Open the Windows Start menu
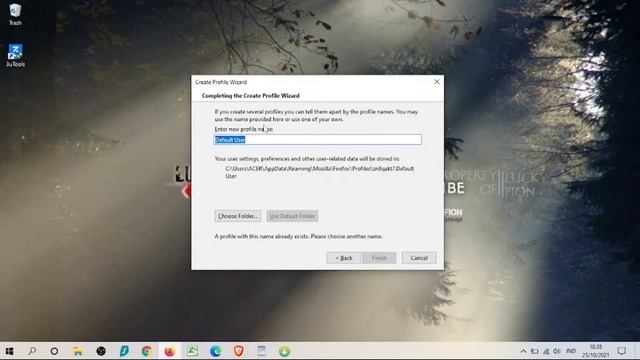640x360 pixels. (9, 351)
